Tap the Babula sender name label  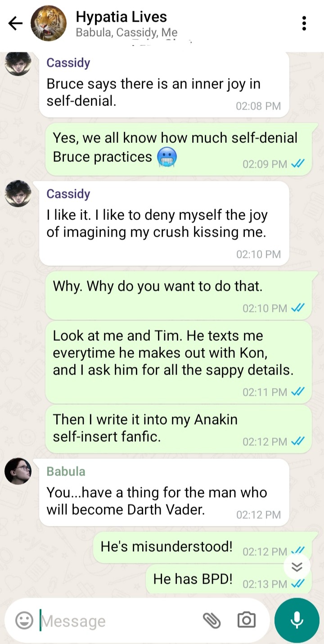66,471
